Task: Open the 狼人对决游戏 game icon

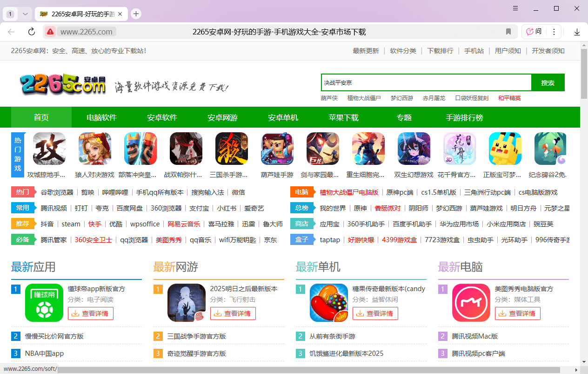Action: point(94,148)
